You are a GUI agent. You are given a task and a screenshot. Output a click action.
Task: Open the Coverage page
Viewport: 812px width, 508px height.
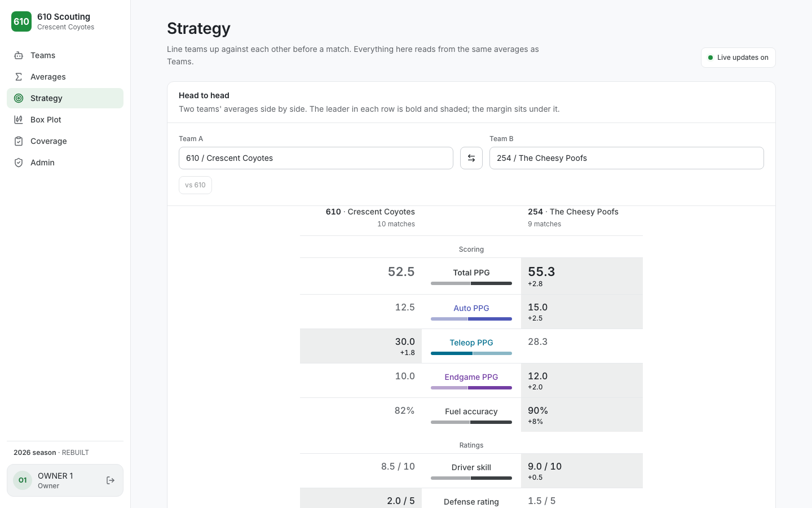[65, 141]
